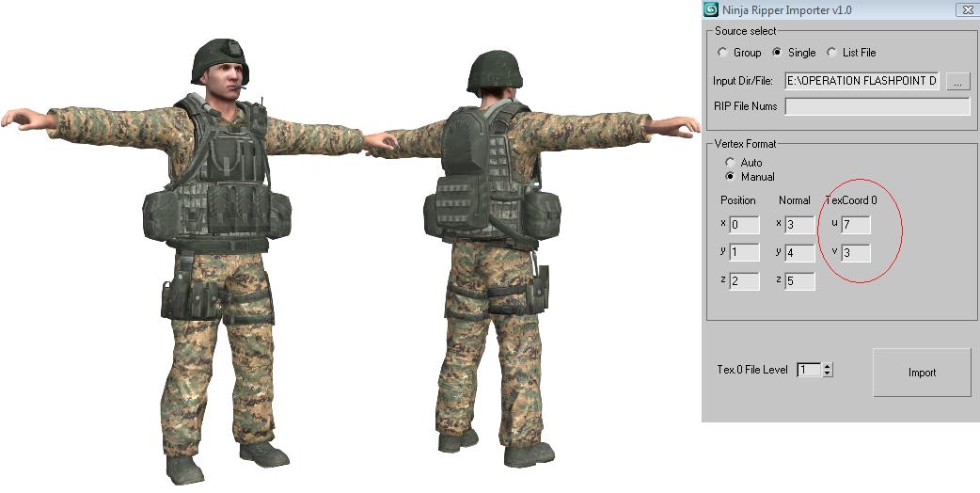Choose Auto vertex format
This screenshot has height=493, width=980.
click(x=730, y=163)
